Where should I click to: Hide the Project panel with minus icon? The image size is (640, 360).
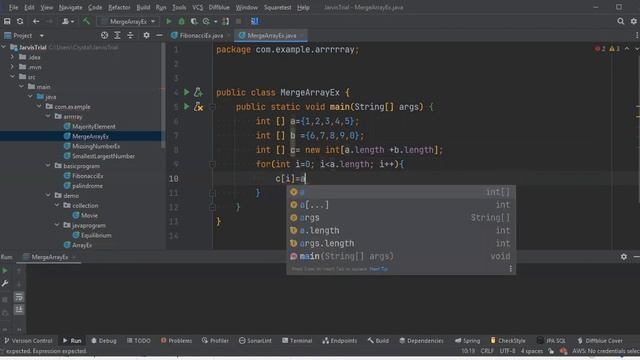click(x=159, y=36)
